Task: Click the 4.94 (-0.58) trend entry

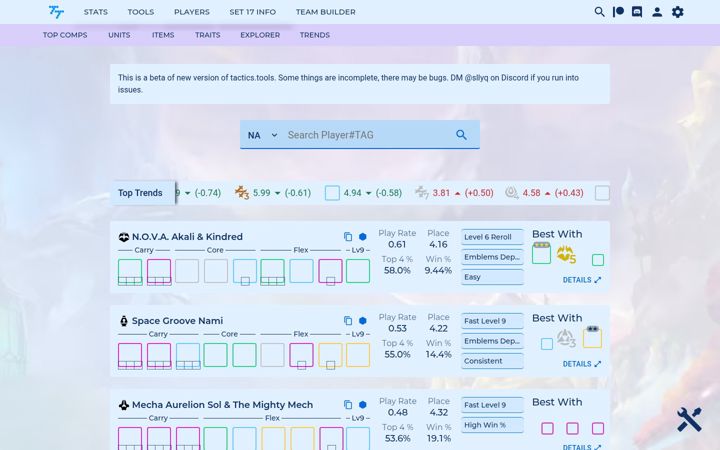Action: coord(363,193)
